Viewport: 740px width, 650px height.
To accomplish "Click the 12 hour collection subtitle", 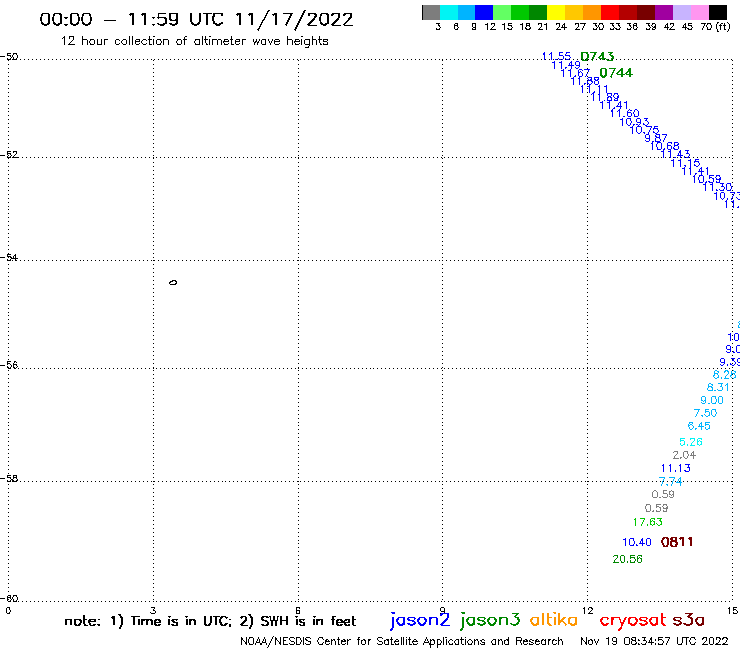I will tap(194, 41).
